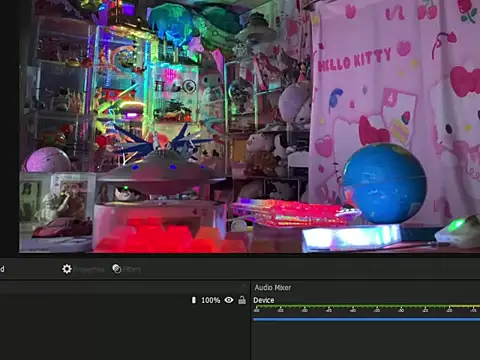Click the faint dock icon left of Audio Mixer
480x360 pixels.
[243, 287]
